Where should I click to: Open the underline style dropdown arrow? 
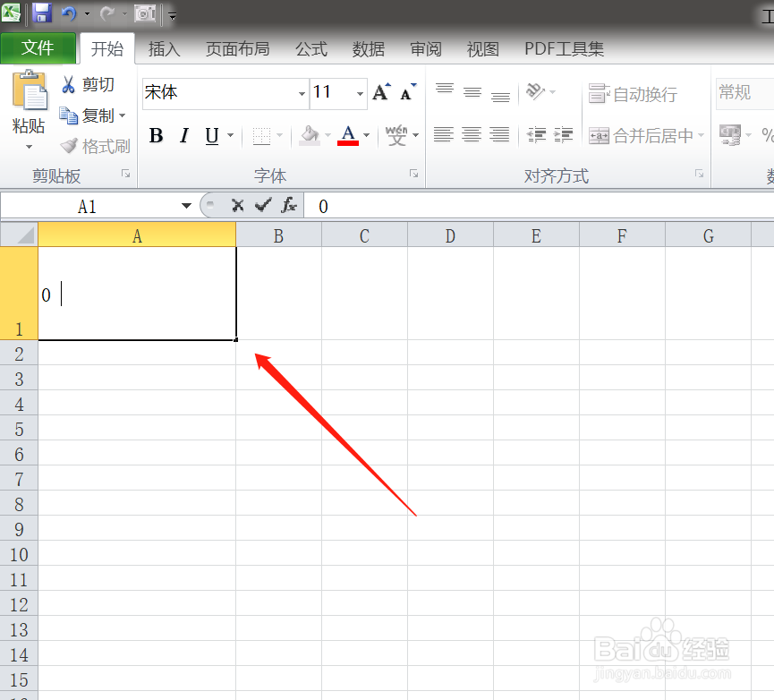(230, 135)
